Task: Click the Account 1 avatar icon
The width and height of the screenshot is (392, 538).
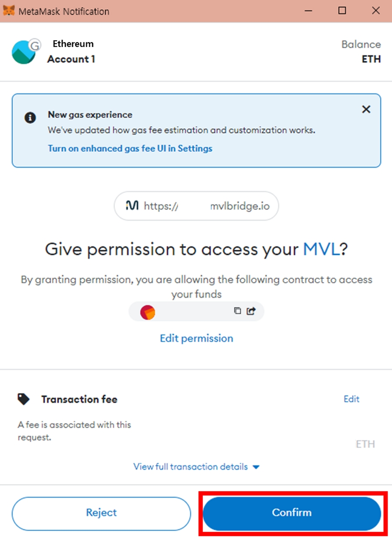Action: [x=24, y=52]
